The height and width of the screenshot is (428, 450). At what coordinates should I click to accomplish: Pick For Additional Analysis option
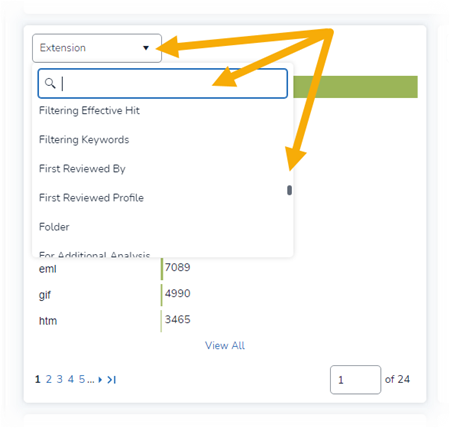[94, 254]
